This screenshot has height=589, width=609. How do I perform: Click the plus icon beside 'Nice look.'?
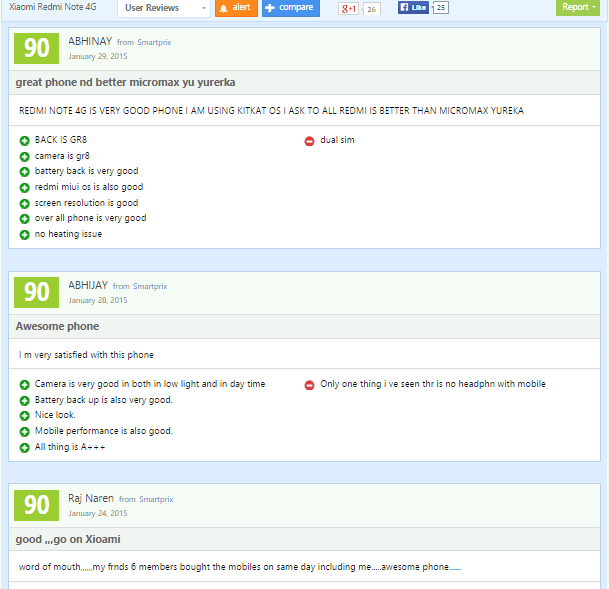coord(24,416)
